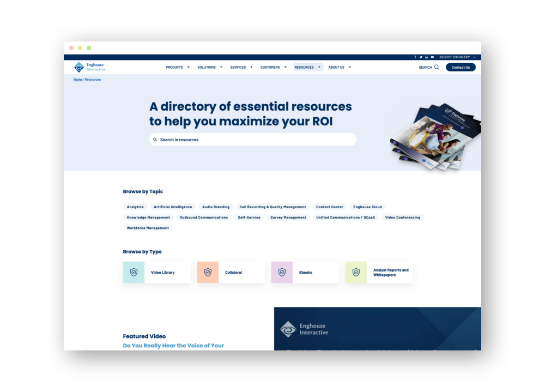The height and width of the screenshot is (392, 545).
Task: Open Analyst Reports and Whitepapers tile
Action: (x=379, y=272)
